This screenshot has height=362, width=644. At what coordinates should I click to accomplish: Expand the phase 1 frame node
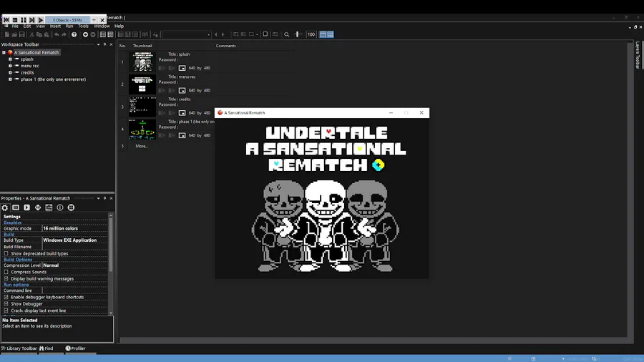pyautogui.click(x=10, y=79)
